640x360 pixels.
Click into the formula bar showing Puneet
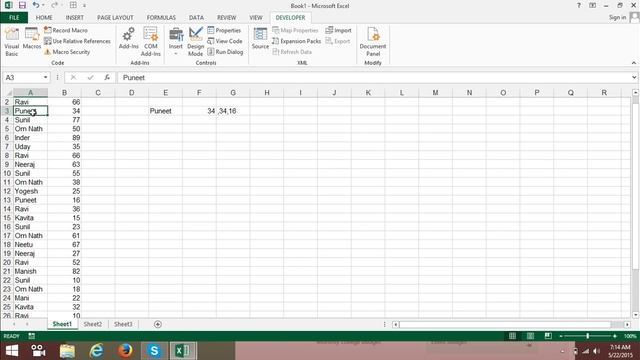click(x=373, y=78)
